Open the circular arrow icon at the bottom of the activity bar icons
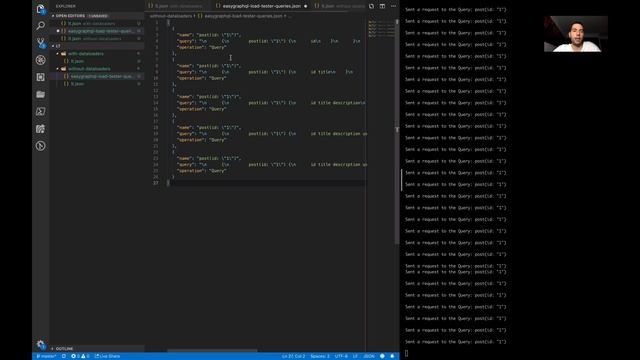 tap(40, 146)
